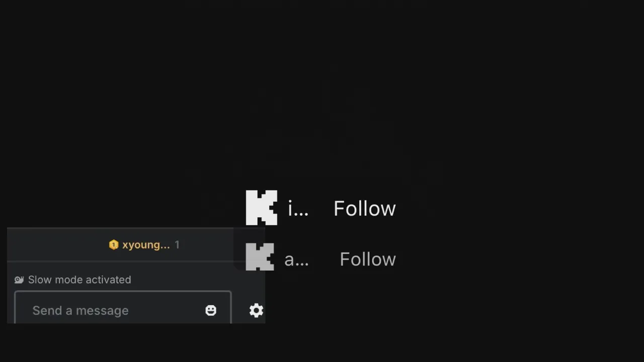The image size is (644, 362).
Task: Open the "i..." channel name link
Action: coord(298,209)
